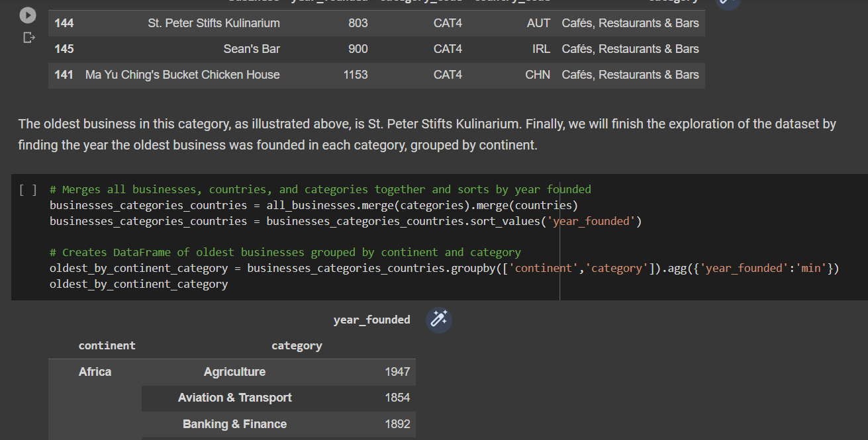The image size is (868, 440).
Task: Click the sort_values code line
Action: coord(344,220)
